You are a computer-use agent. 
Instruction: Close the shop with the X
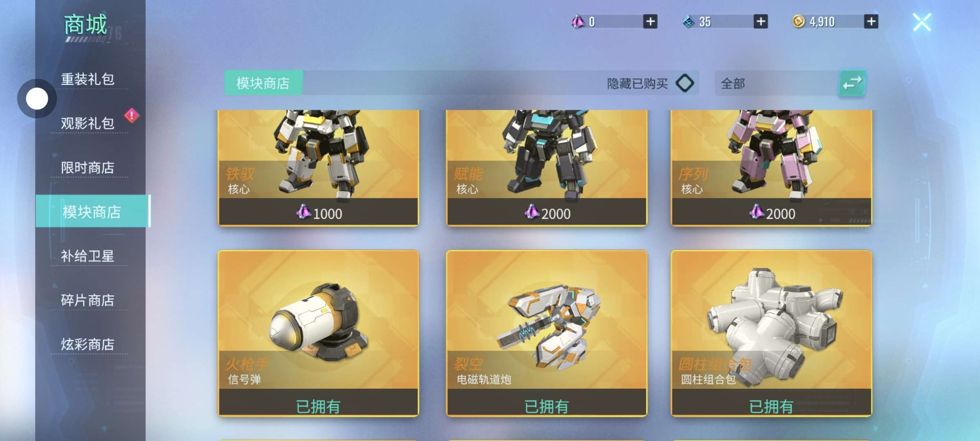[922, 22]
